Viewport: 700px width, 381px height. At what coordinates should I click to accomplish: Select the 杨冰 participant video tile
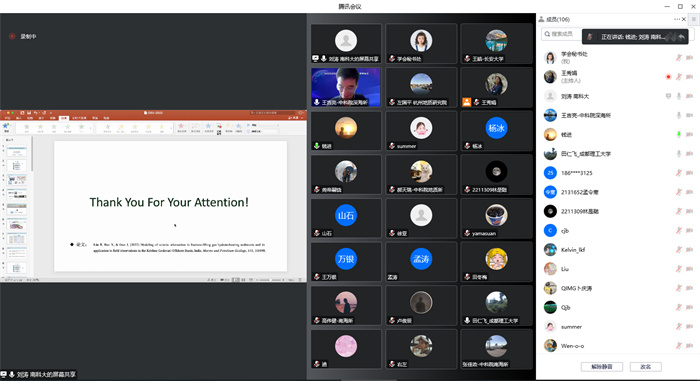click(x=496, y=131)
